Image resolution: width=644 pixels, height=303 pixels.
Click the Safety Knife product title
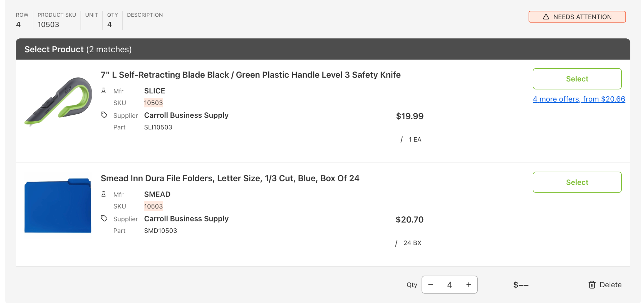[x=251, y=75]
